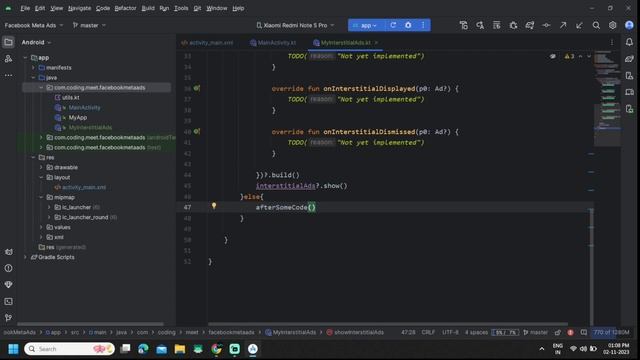
Task: Open the Project tool window folder icon
Action: pyautogui.click(x=8, y=42)
